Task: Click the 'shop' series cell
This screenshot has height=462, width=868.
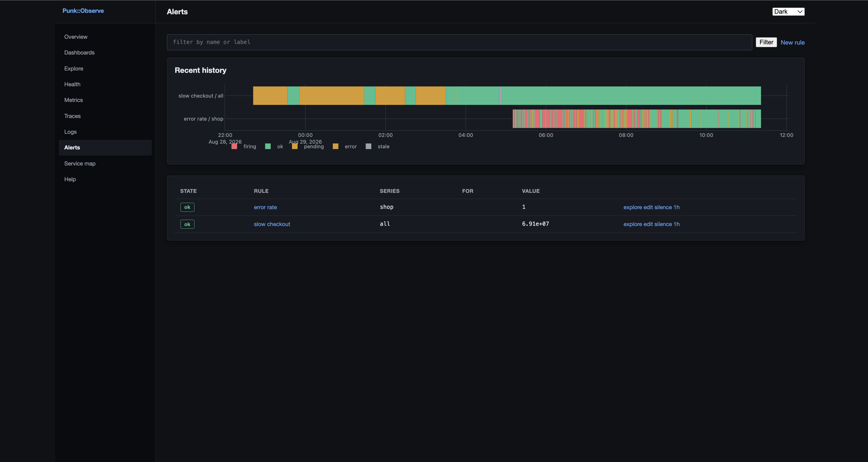Action: point(386,207)
